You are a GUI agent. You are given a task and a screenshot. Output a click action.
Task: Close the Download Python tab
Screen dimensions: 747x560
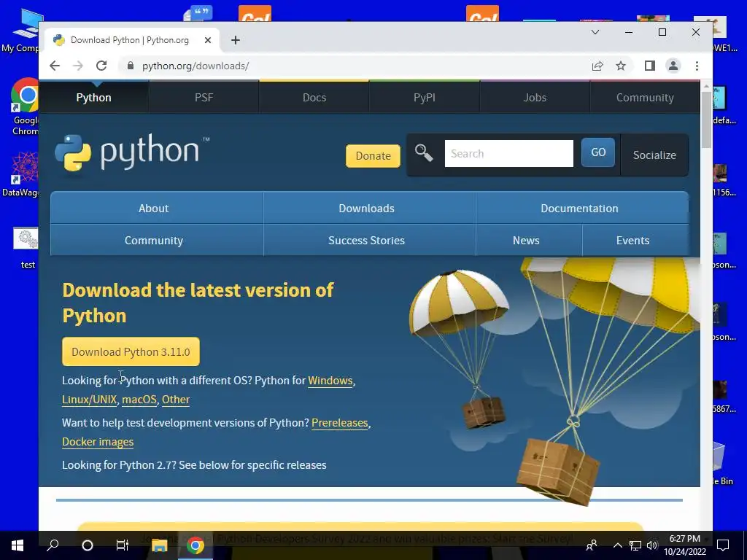[x=208, y=40]
